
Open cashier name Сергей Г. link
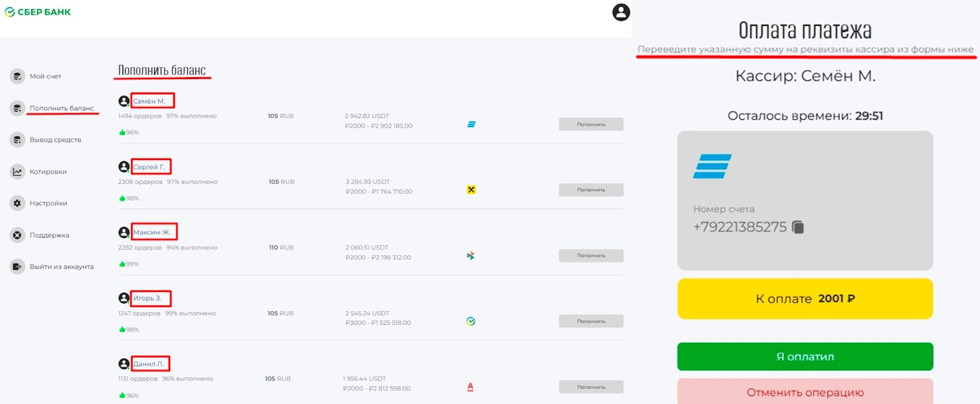pyautogui.click(x=149, y=167)
